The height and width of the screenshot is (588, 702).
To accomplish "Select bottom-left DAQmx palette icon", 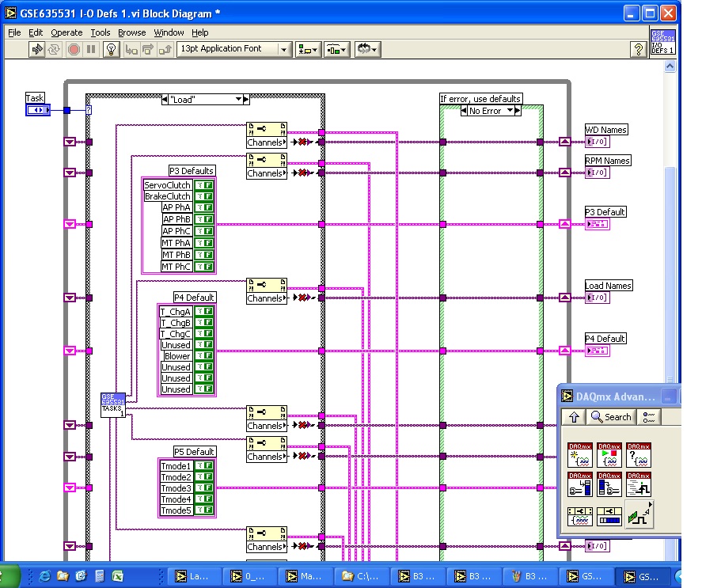I will point(580,517).
